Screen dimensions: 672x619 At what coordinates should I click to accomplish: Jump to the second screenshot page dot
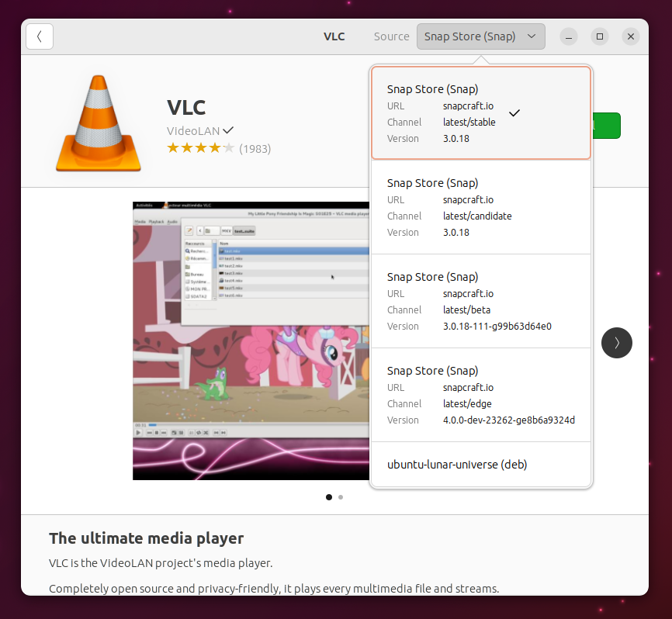[x=341, y=497]
